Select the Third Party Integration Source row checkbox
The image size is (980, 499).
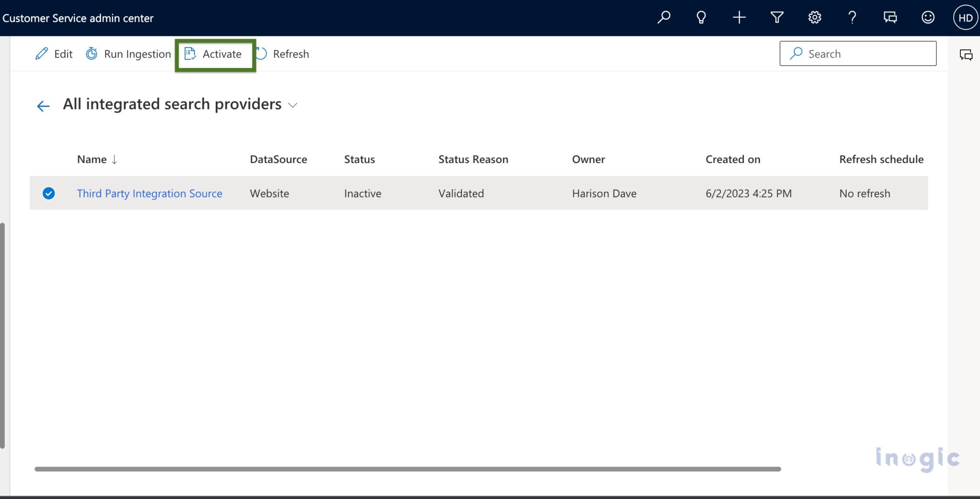[x=48, y=193]
